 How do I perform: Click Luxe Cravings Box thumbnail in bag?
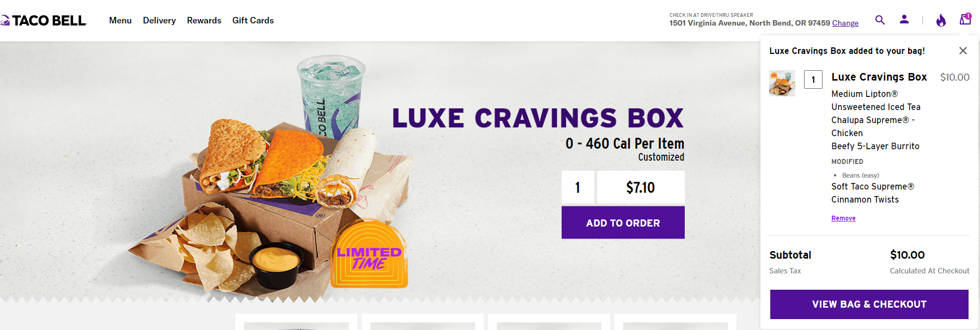click(x=782, y=83)
